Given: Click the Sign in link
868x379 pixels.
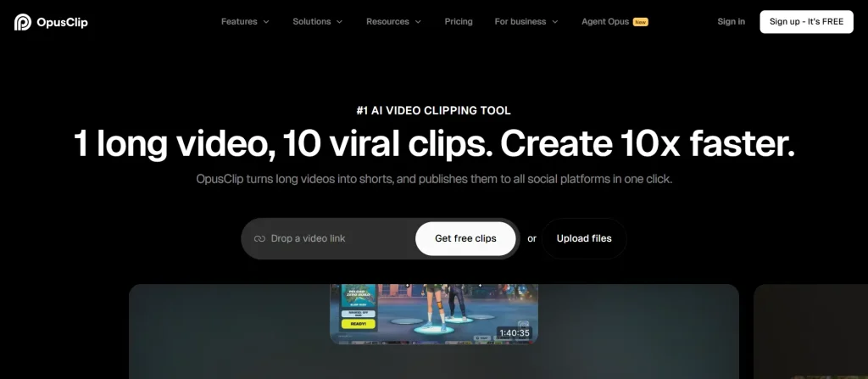Looking at the screenshot, I should click(731, 22).
